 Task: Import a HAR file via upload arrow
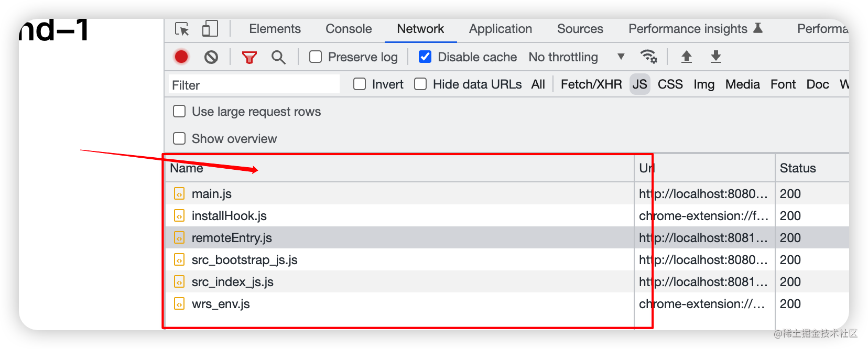pos(687,57)
